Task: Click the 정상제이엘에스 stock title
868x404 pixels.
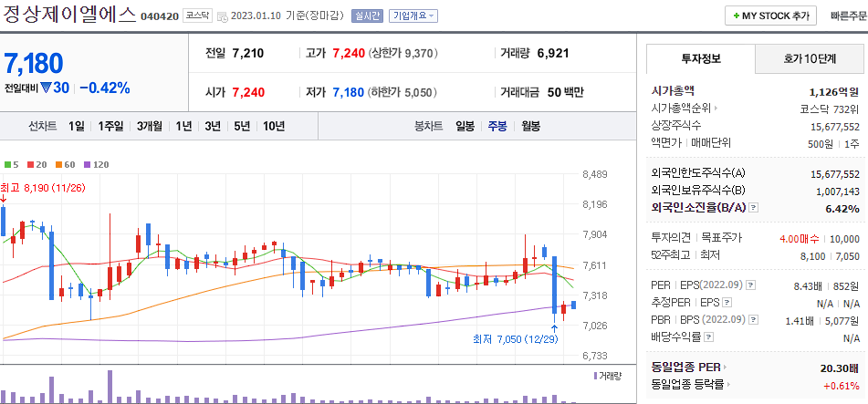Action: click(69, 14)
